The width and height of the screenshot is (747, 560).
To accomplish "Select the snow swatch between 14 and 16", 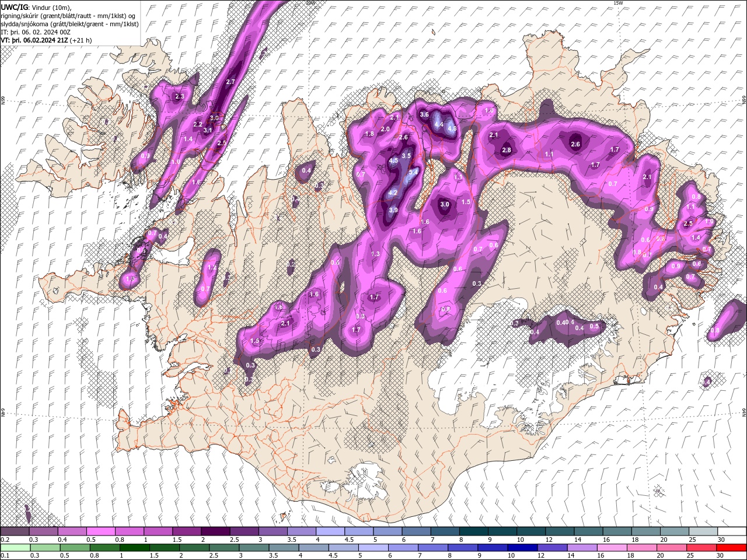I will point(588,531).
